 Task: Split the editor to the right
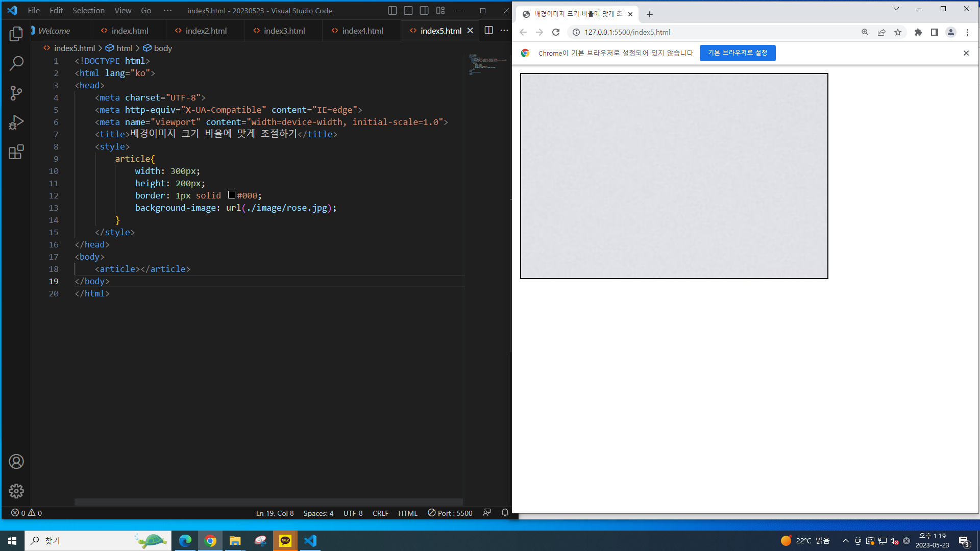pyautogui.click(x=488, y=31)
